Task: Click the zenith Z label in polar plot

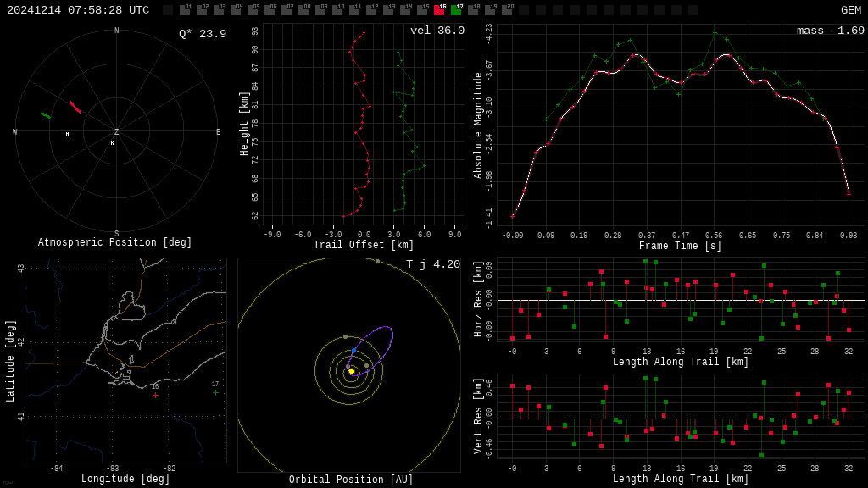Action: [x=116, y=131]
